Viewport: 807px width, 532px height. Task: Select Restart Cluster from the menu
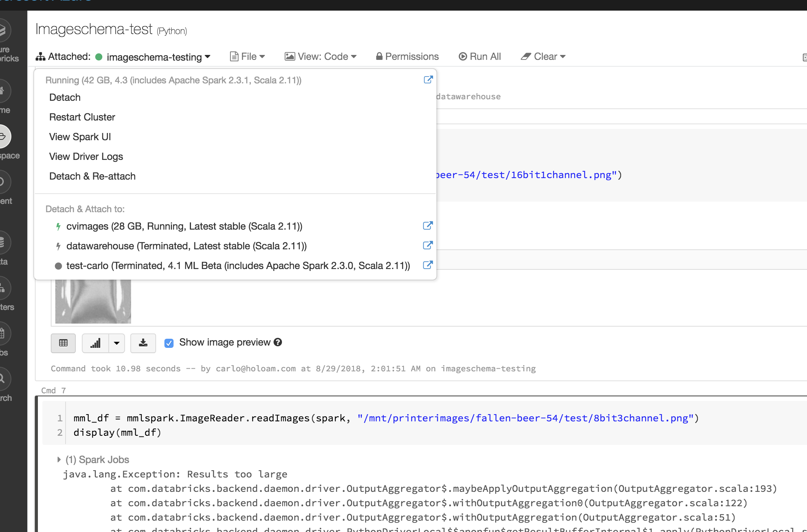(82, 117)
